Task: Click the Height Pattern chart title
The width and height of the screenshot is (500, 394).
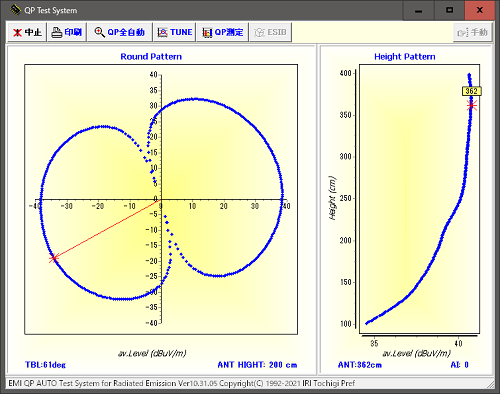Action: tap(405, 57)
